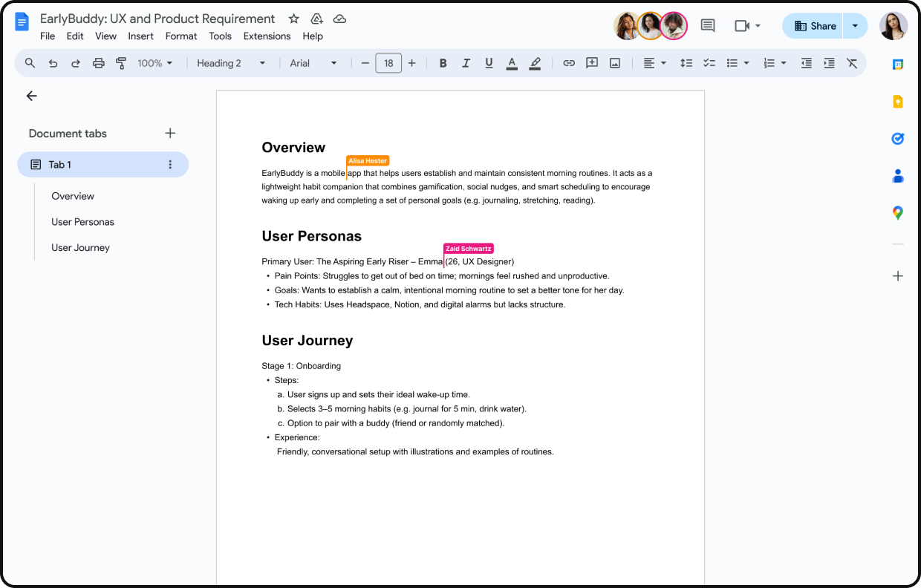Open your account profile avatar
Screen dimensions: 921x588
(x=894, y=26)
